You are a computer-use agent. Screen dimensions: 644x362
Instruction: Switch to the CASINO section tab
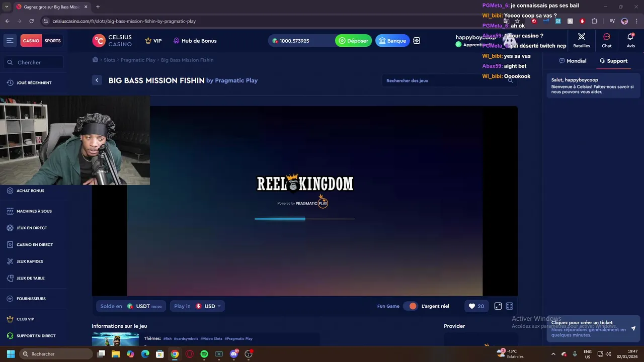[x=31, y=41]
